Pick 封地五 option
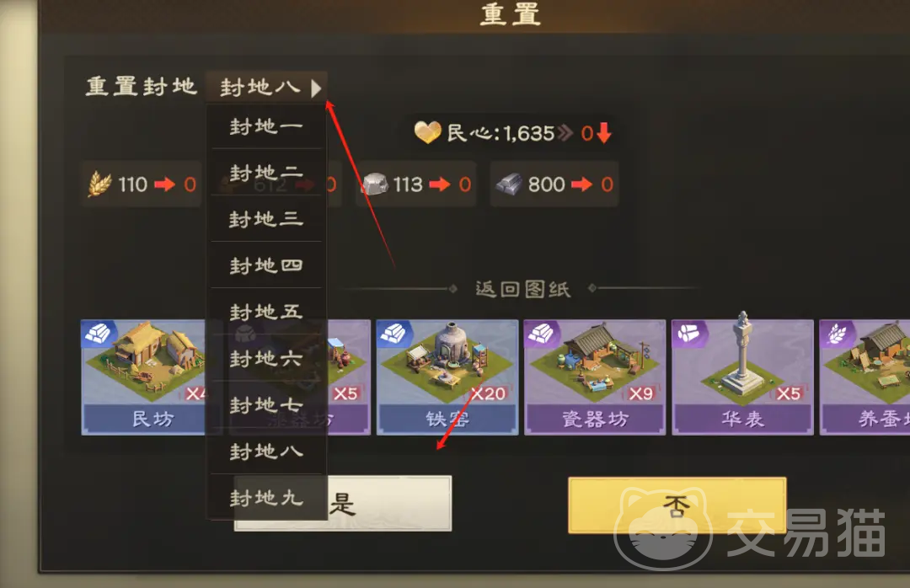 (x=266, y=312)
